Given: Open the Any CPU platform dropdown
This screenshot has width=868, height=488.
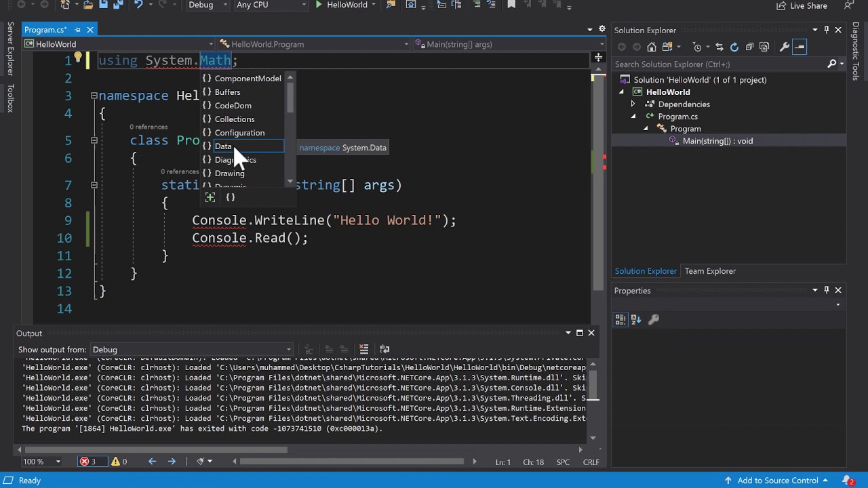Looking at the screenshot, I should pyautogui.click(x=271, y=5).
